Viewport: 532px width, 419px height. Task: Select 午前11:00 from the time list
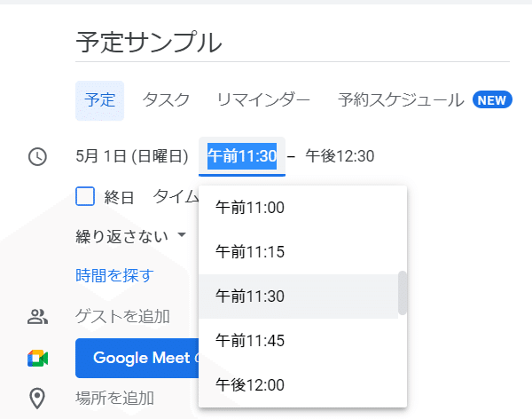(x=302, y=208)
